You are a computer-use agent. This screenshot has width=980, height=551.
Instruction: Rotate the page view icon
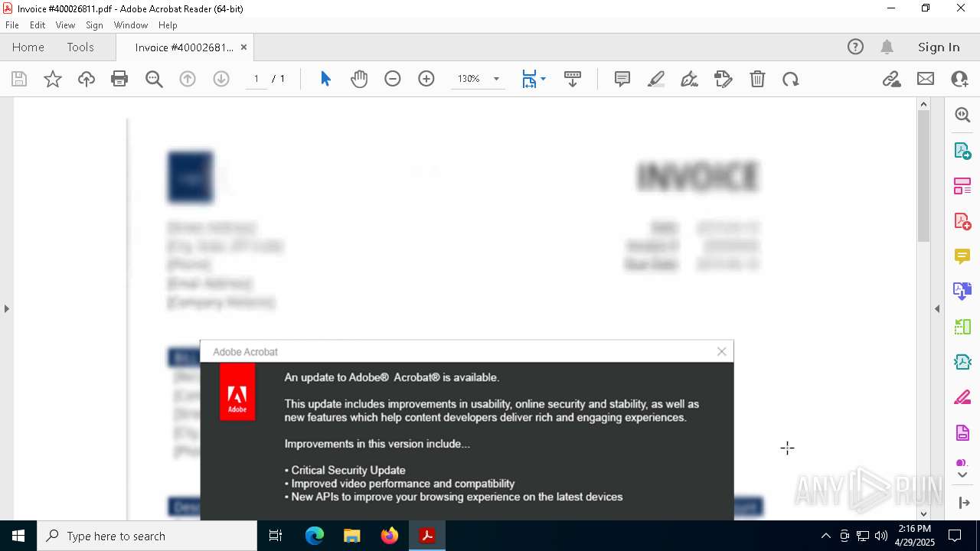point(791,79)
